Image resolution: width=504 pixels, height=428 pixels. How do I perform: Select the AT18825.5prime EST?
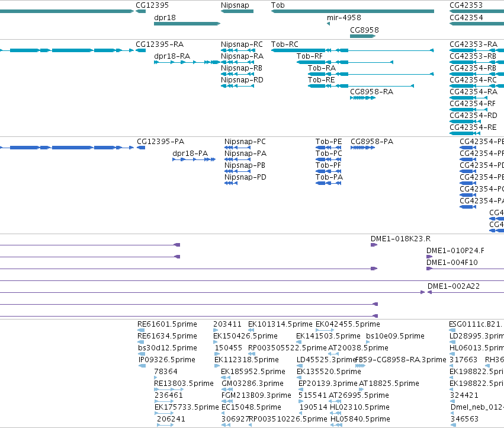pyautogui.click(x=361, y=389)
